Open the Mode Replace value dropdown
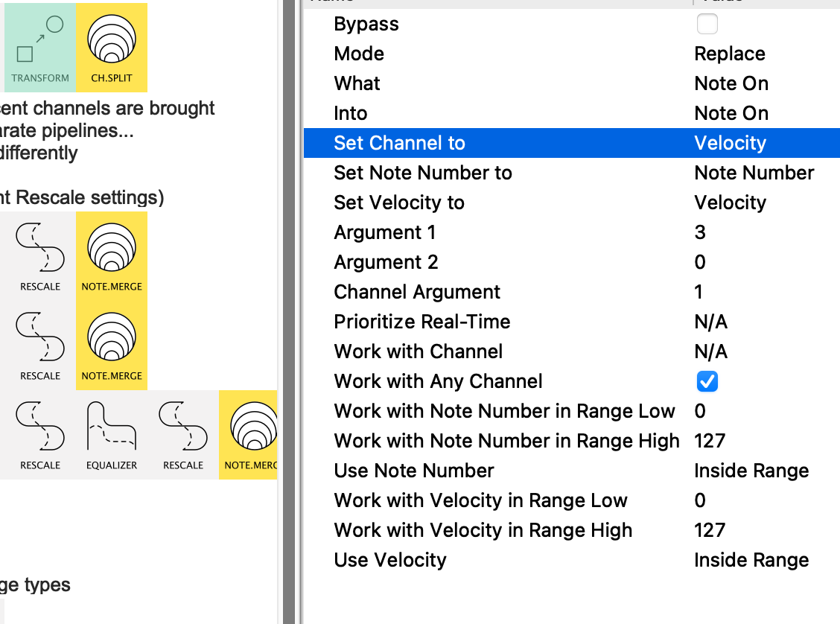The width and height of the screenshot is (840, 624). tap(730, 54)
